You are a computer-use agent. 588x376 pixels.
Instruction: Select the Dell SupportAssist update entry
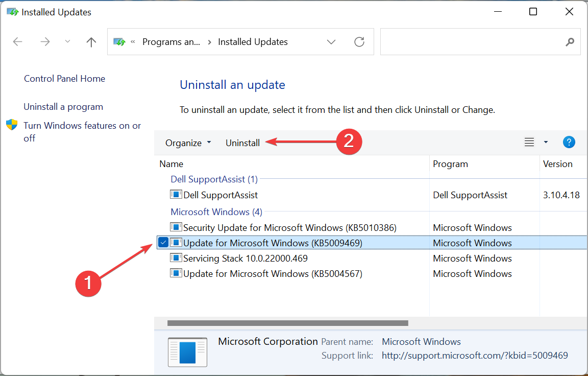tap(220, 195)
